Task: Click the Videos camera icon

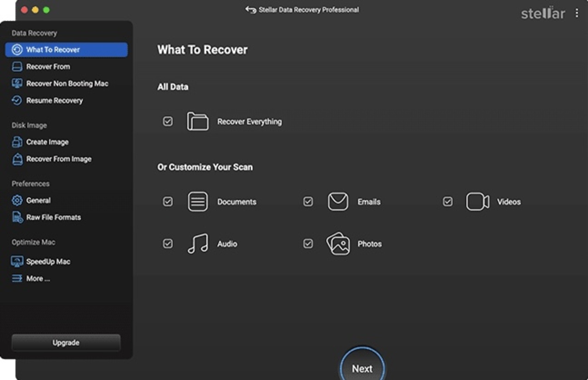Action: tap(478, 202)
